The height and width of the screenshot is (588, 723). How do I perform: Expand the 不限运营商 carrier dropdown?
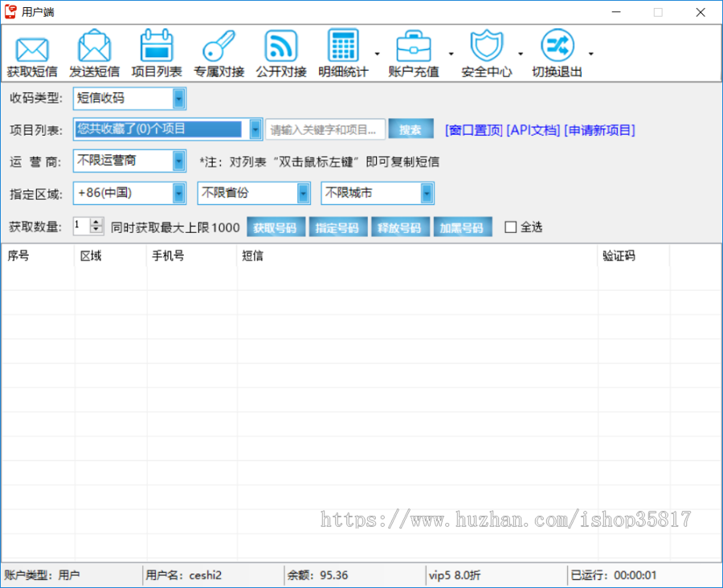pos(178,161)
